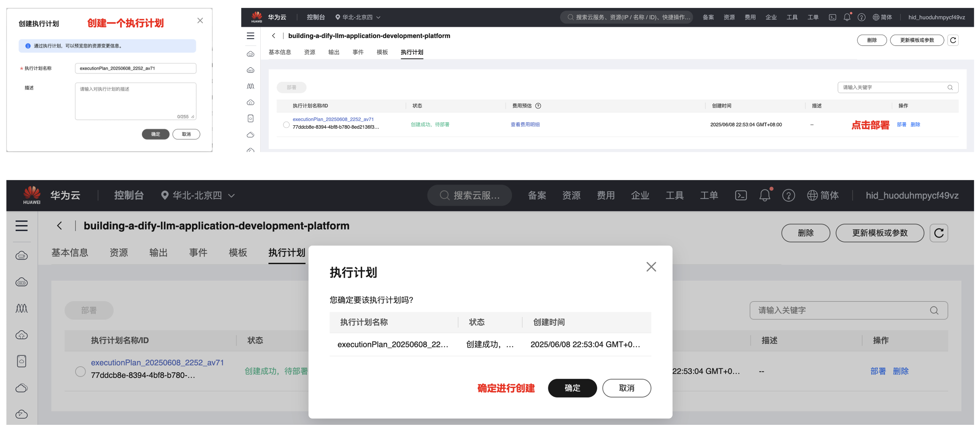Click 取消 in 执行计划 confirmation dialog
The image size is (980, 429).
click(626, 388)
